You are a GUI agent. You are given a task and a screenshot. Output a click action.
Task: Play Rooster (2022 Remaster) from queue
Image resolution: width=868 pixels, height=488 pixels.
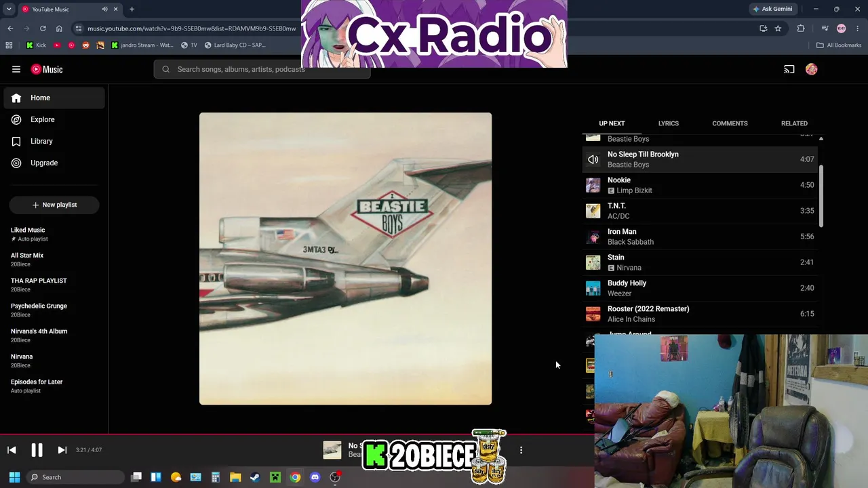(x=700, y=314)
